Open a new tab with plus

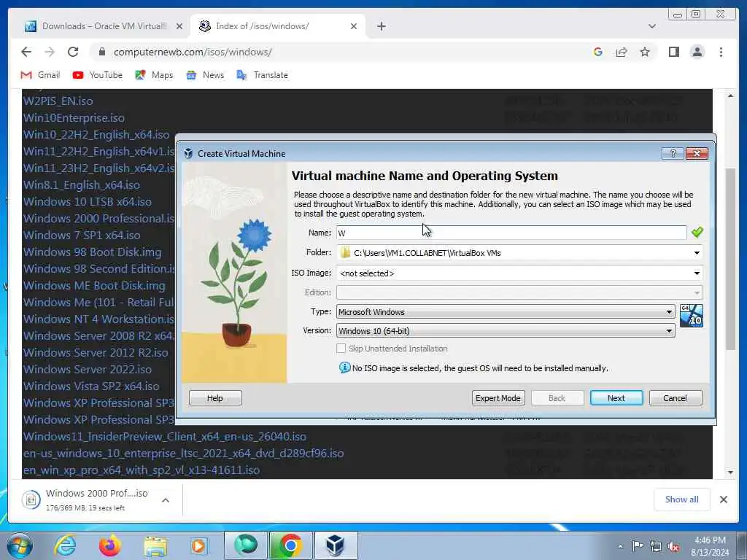[x=381, y=26]
